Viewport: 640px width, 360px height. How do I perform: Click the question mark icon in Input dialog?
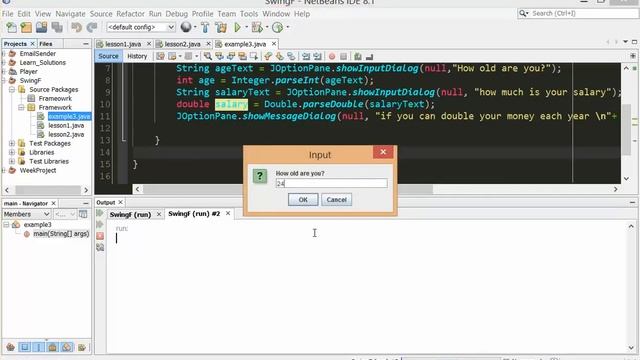(260, 176)
